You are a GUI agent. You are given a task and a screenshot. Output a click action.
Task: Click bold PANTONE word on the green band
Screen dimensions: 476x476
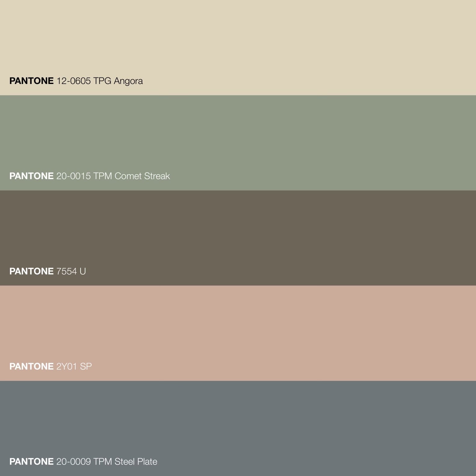(31, 176)
